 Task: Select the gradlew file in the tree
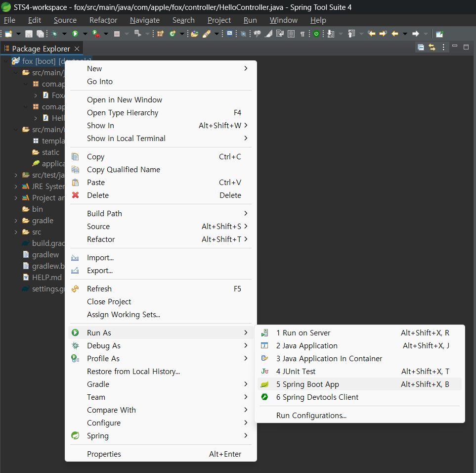(41, 255)
